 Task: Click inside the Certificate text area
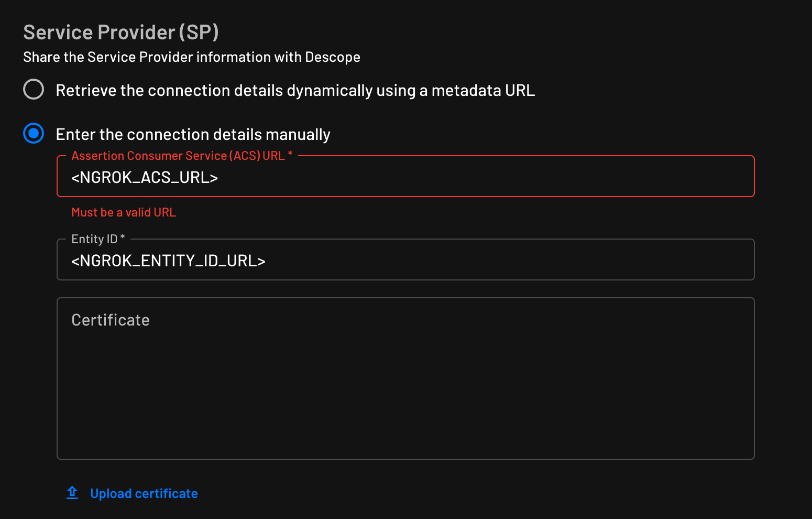tap(367, 377)
